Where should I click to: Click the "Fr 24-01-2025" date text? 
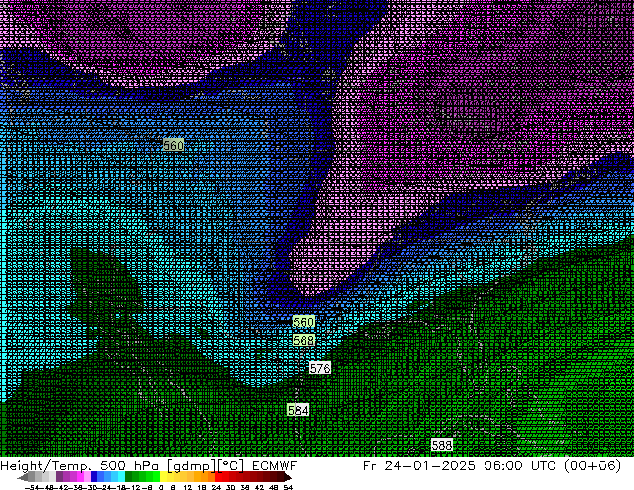pyautogui.click(x=419, y=466)
